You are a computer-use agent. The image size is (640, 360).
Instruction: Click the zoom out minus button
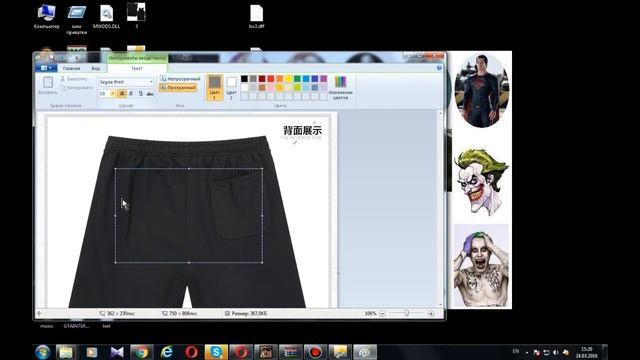382,313
